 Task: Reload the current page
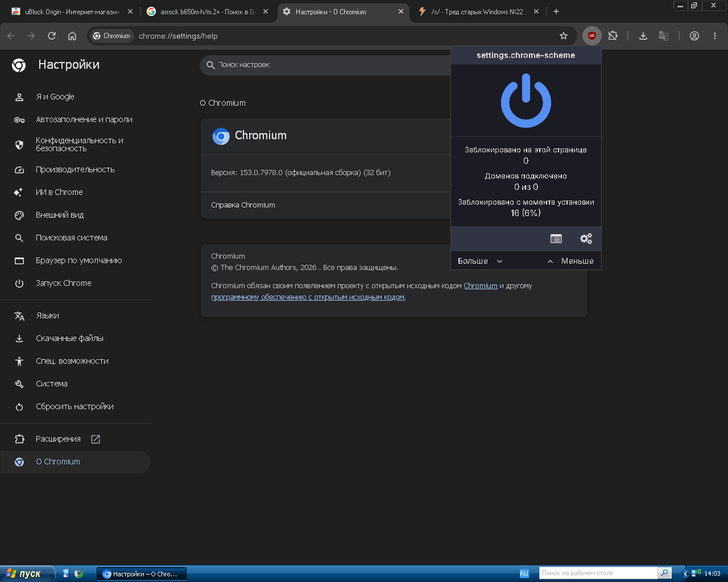click(52, 36)
